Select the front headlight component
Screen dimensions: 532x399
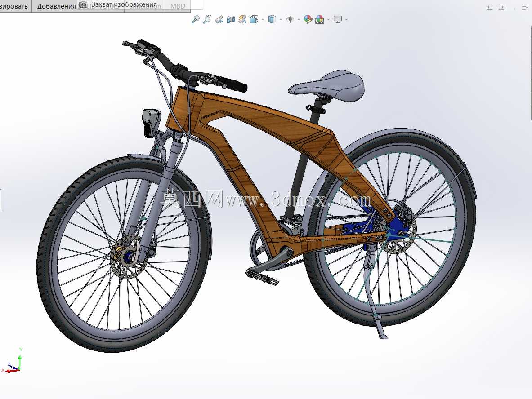tap(151, 123)
